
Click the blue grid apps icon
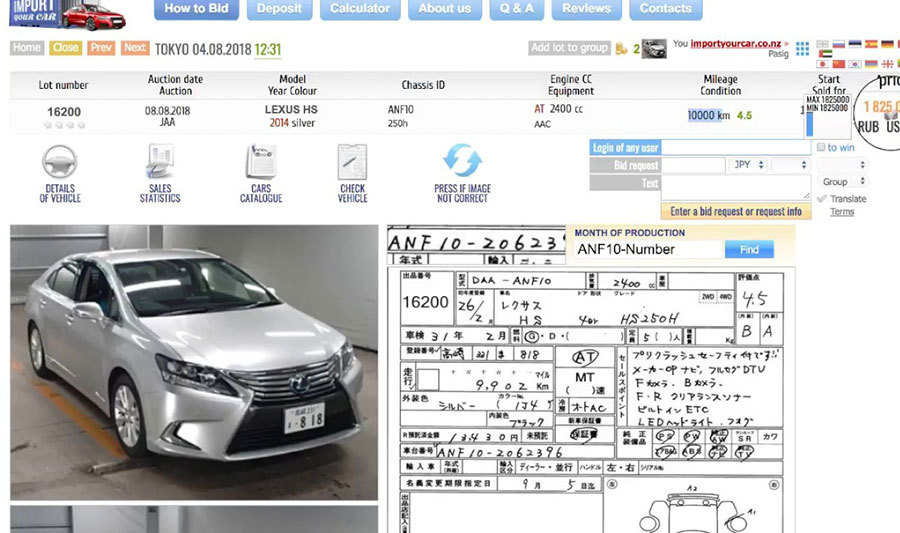click(802, 48)
